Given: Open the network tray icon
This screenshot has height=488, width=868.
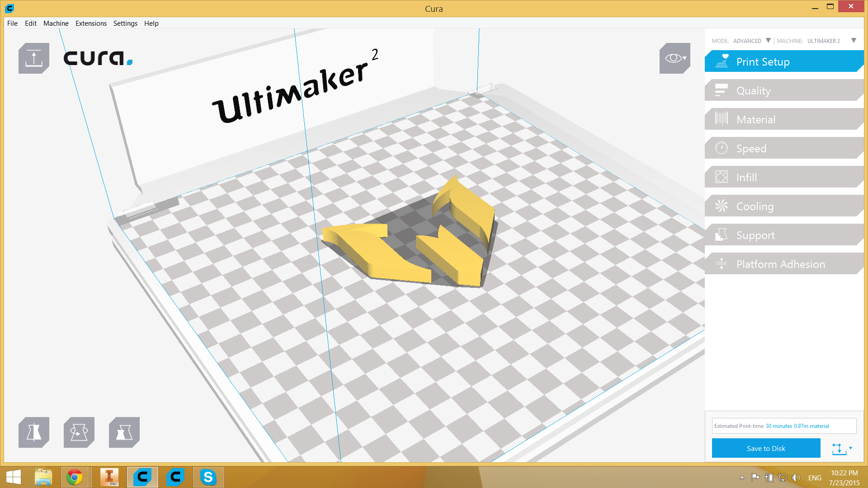Looking at the screenshot, I should (x=783, y=478).
